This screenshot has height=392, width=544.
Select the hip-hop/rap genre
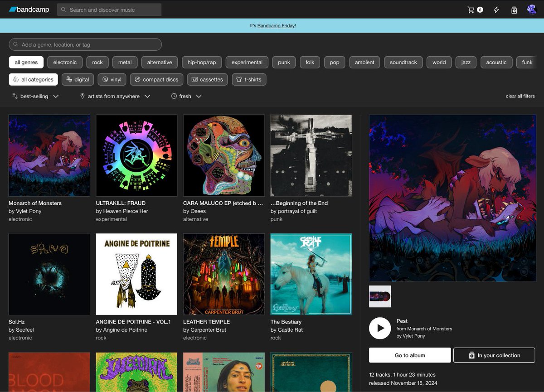tap(202, 62)
